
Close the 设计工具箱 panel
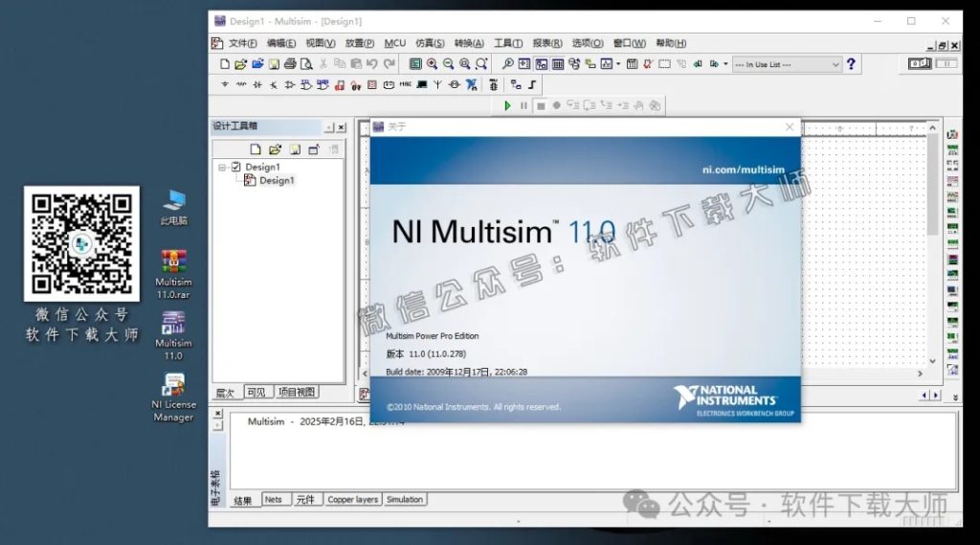click(342, 127)
